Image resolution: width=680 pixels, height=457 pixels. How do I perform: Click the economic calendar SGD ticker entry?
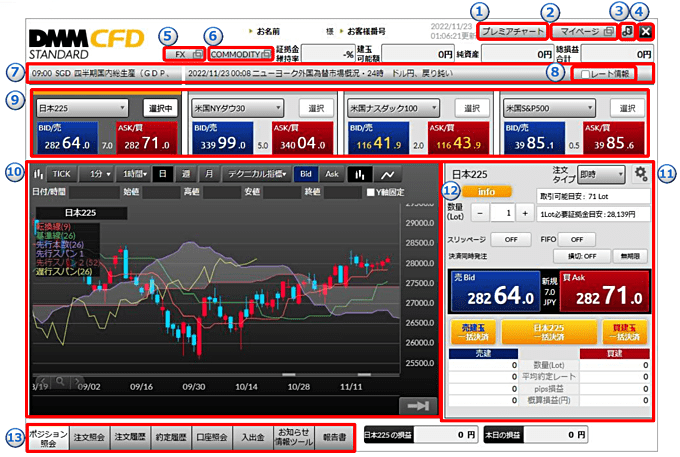[x=101, y=74]
